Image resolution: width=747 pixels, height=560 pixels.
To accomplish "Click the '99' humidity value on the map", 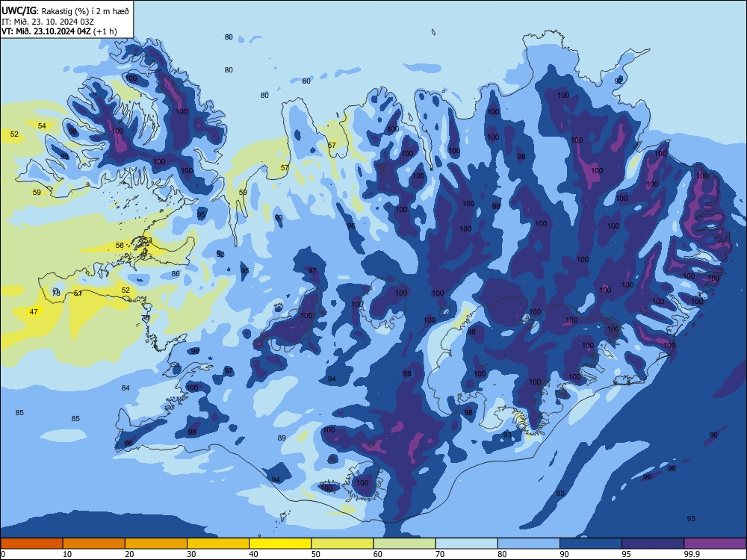I will [407, 374].
